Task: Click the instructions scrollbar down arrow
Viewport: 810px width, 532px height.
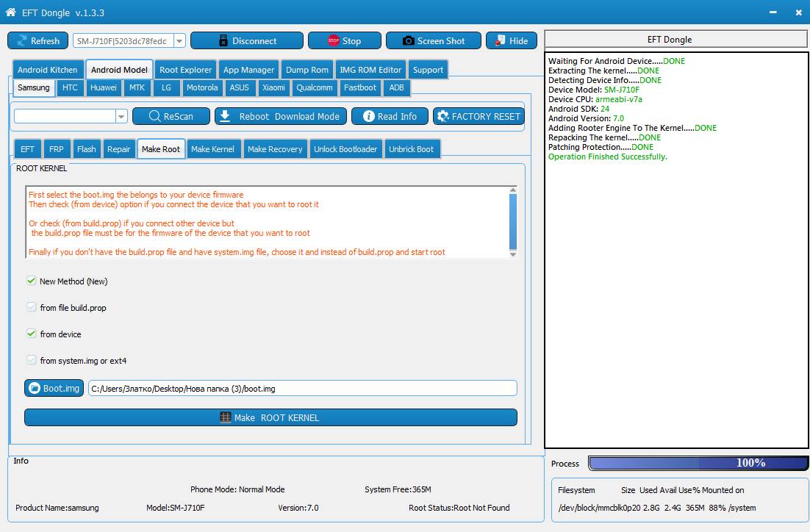Action: tap(513, 254)
